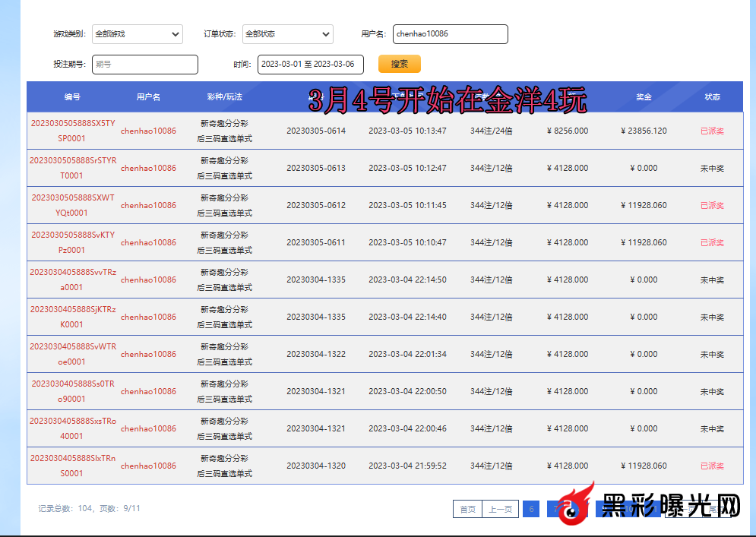Click chenhao10086 in the 20230305-0614 row
Viewport: 756px width, 537px height.
(x=148, y=131)
